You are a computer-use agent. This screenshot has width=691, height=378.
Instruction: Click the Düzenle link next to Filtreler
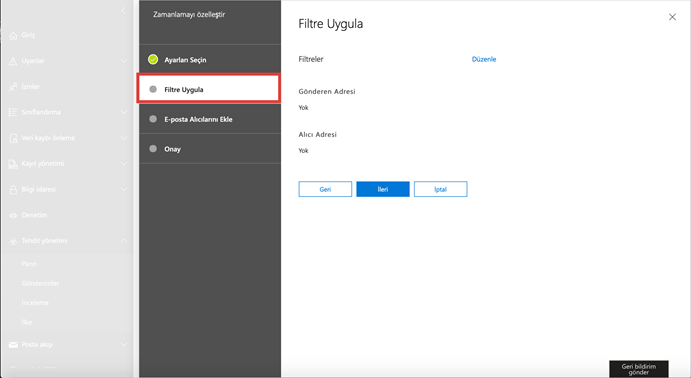pos(484,59)
